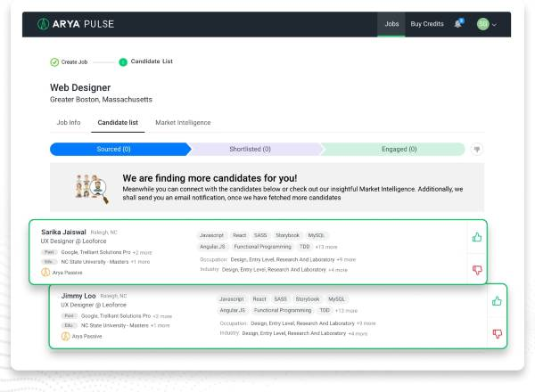
Task: Click Functional Programming tag on Sarika's card
Action: coord(262,247)
